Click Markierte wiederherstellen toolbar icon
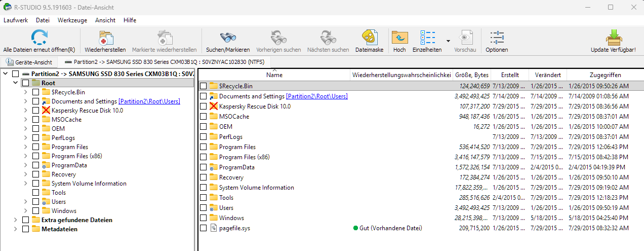The height and width of the screenshot is (251, 644). (x=165, y=38)
